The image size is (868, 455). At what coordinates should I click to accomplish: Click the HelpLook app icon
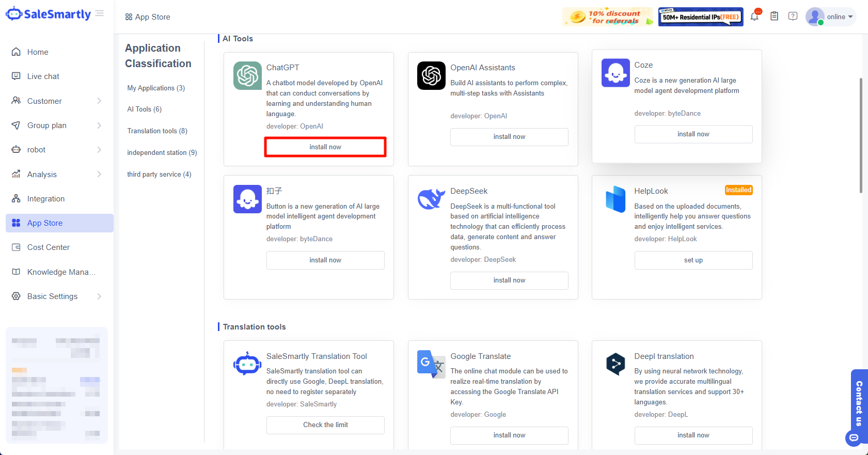tap(616, 199)
